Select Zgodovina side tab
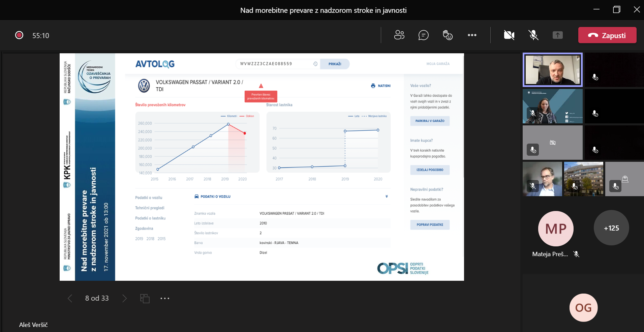644x332 pixels. 144,229
